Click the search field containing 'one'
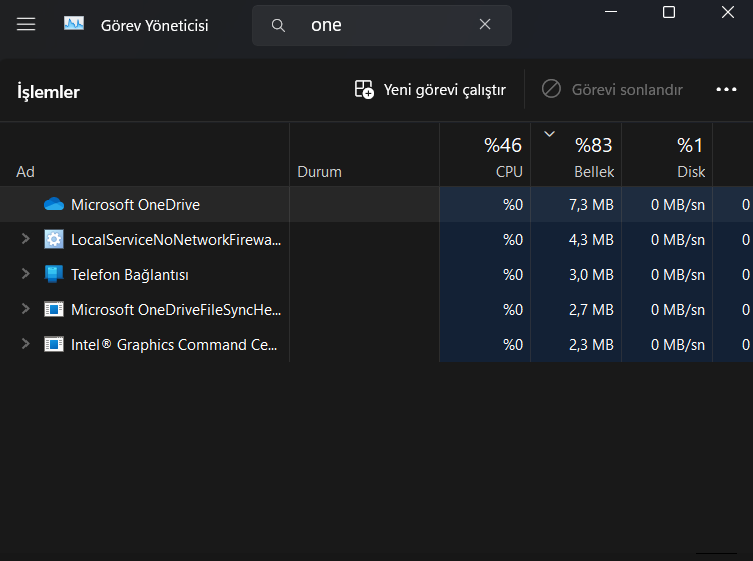This screenshot has width=753, height=561. (x=382, y=25)
